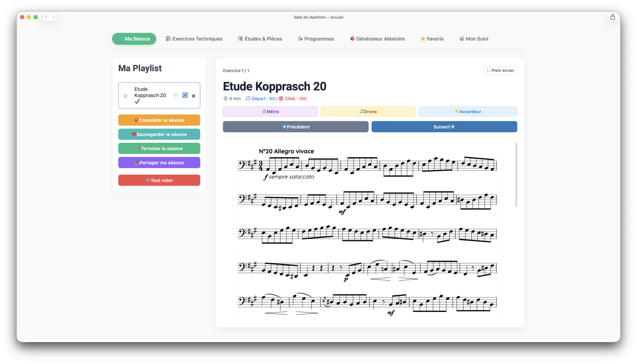Remove Etude Kopprasch 20 from playlist
The height and width of the screenshot is (364, 637).
pyautogui.click(x=194, y=96)
